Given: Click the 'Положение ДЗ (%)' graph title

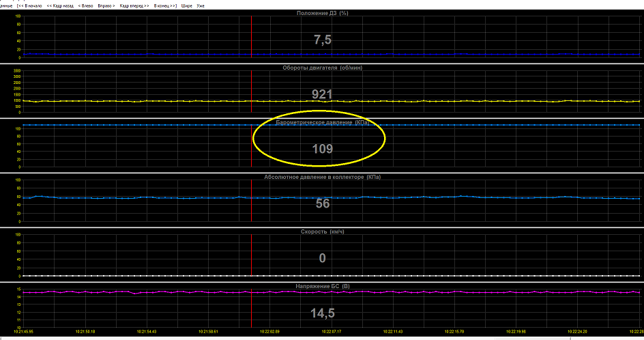Looking at the screenshot, I should coord(323,13).
